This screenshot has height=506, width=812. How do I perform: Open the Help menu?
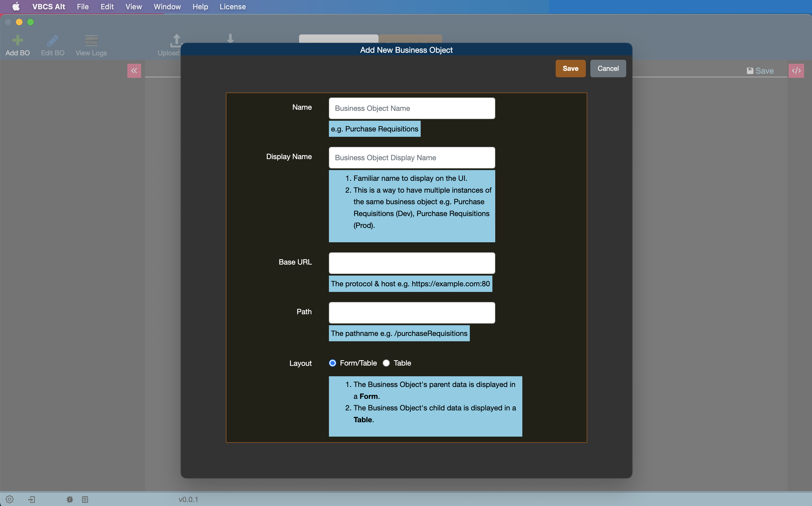tap(200, 6)
